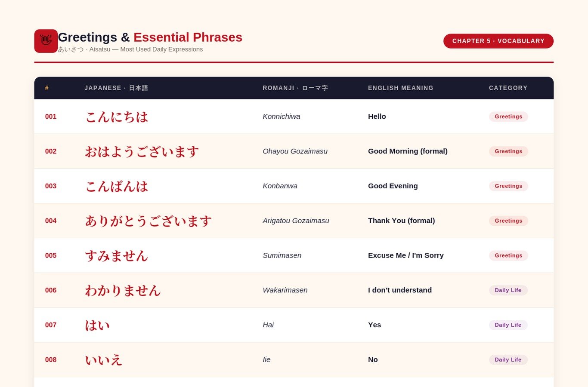Image resolution: width=588 pixels, height=387 pixels.
Task: Select the CHAPTER 5 · VOCABULARY badge
Action: click(498, 41)
